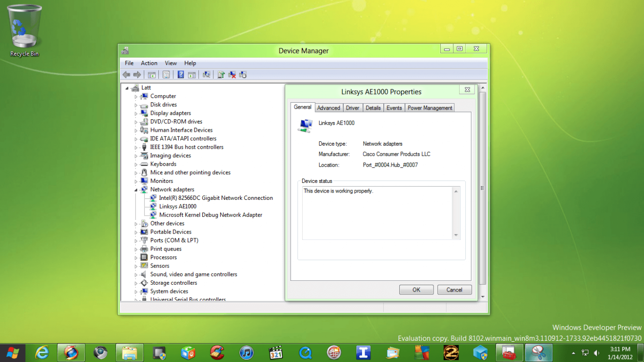Toggle the Show/Hide Action Pane toolbar icon

coord(192,75)
